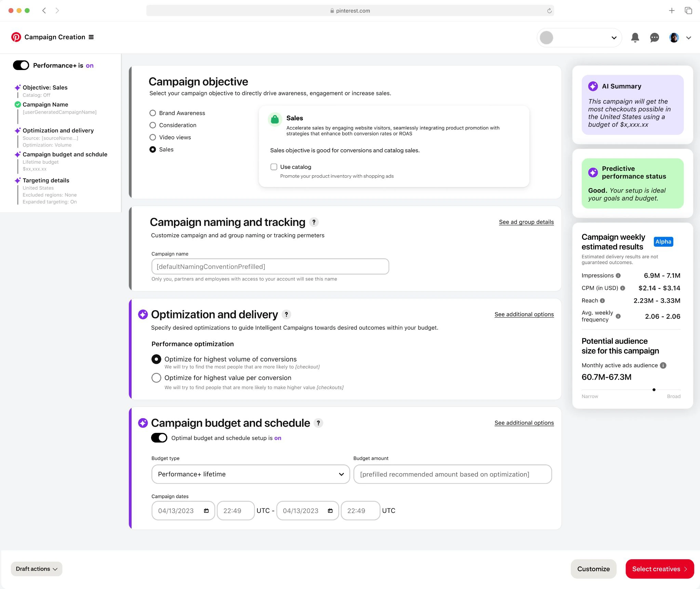This screenshot has width=700, height=589.
Task: Open the Budget type dropdown
Action: (251, 474)
